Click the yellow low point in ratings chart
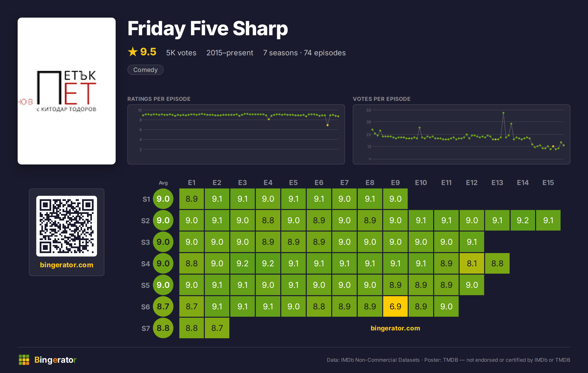The width and height of the screenshot is (588, 373). (x=328, y=125)
